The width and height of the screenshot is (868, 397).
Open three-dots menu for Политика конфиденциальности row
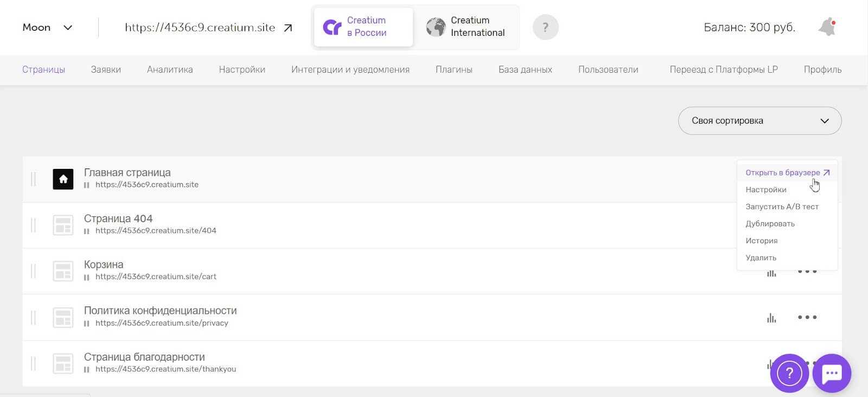[807, 318]
